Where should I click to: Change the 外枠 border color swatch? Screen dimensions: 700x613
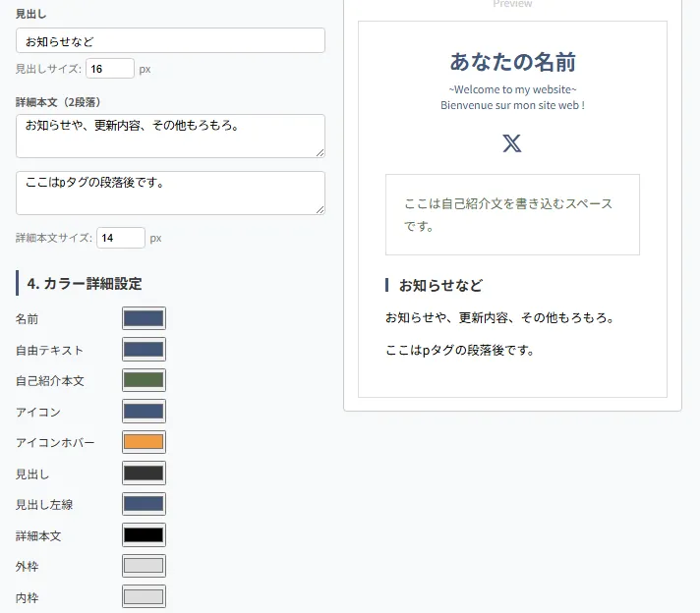[x=144, y=566]
